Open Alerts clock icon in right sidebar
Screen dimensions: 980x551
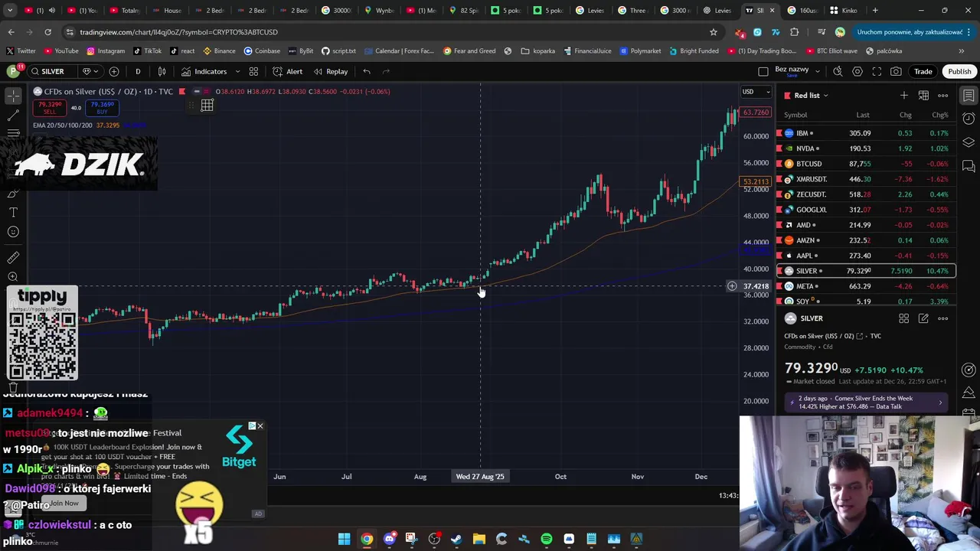pos(969,119)
